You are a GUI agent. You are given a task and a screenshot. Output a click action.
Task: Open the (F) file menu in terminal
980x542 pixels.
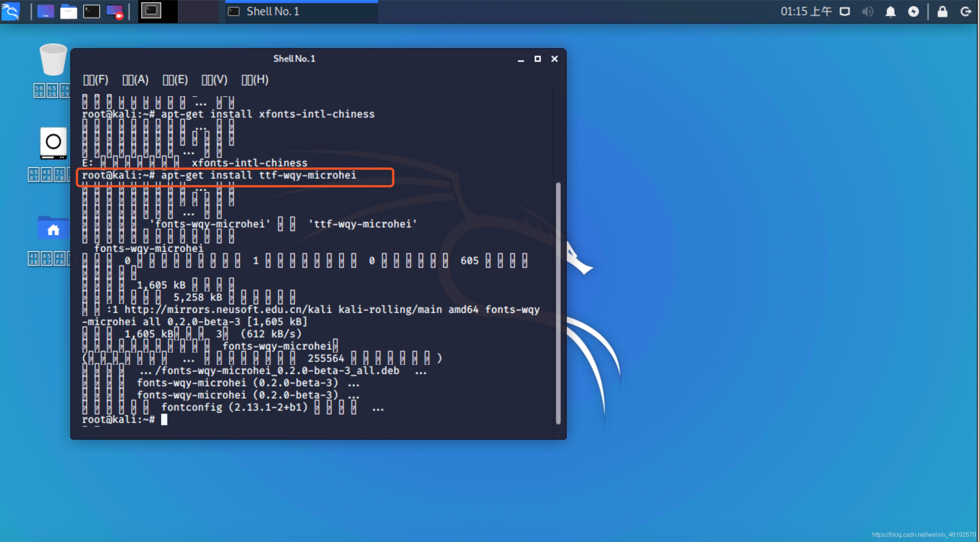(96, 80)
